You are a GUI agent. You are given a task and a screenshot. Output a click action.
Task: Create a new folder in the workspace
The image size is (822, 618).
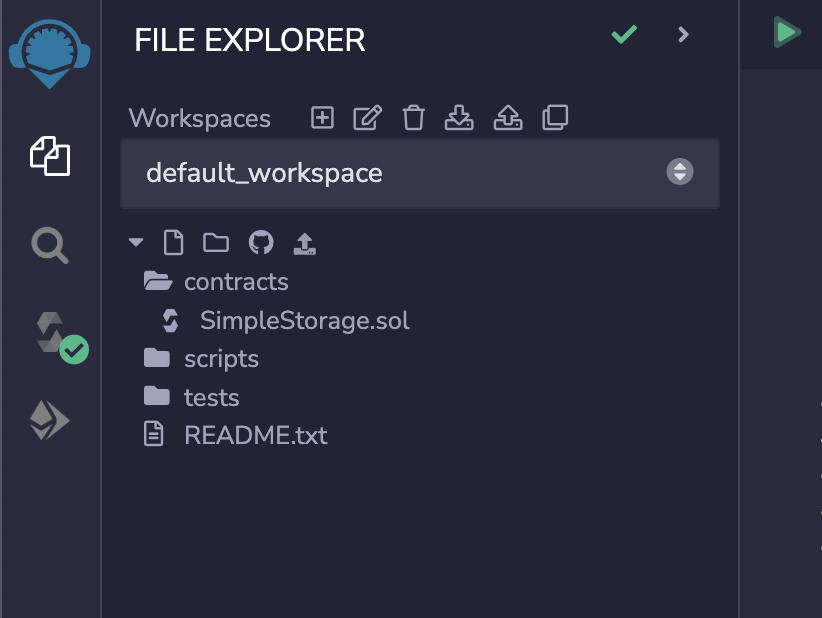[x=216, y=243]
